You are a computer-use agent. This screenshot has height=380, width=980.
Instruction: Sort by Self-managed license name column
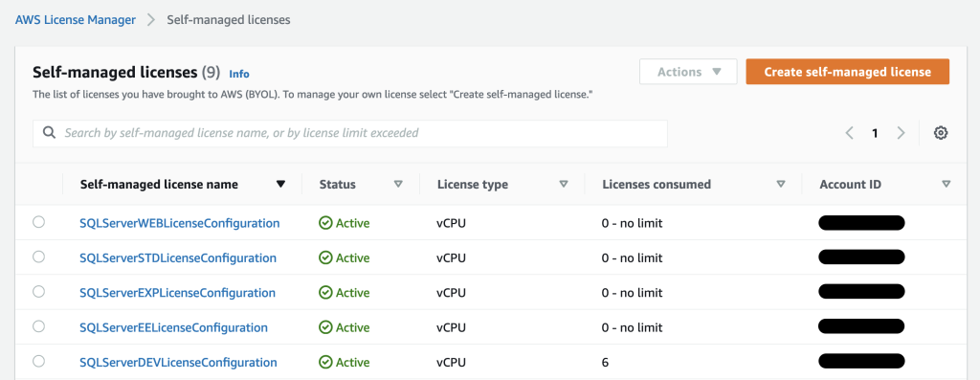[280, 185]
